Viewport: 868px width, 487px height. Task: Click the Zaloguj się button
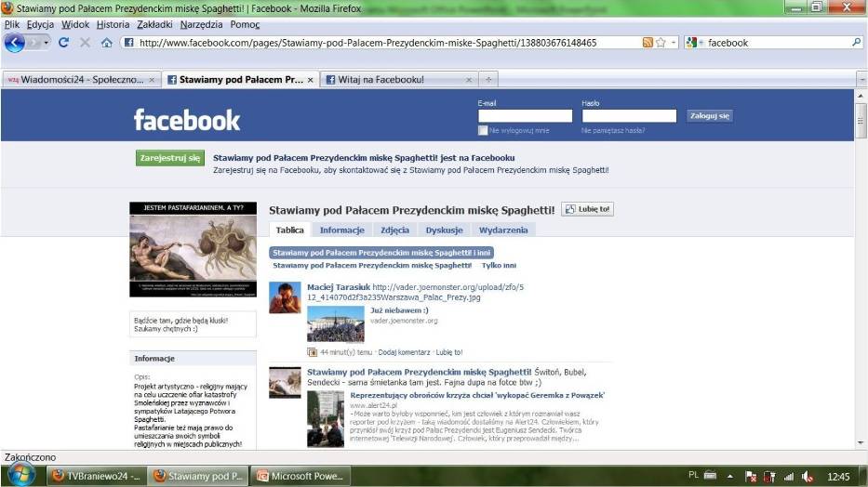710,115
